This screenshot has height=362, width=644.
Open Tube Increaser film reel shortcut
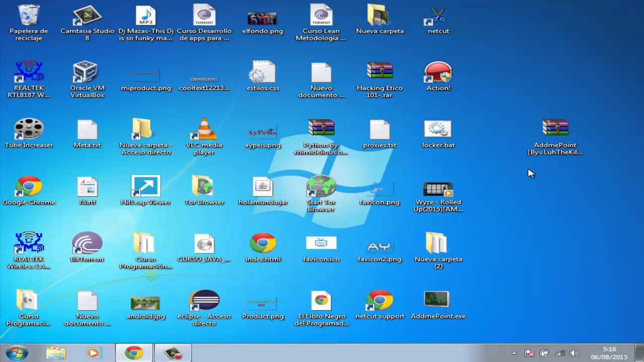coord(29,130)
